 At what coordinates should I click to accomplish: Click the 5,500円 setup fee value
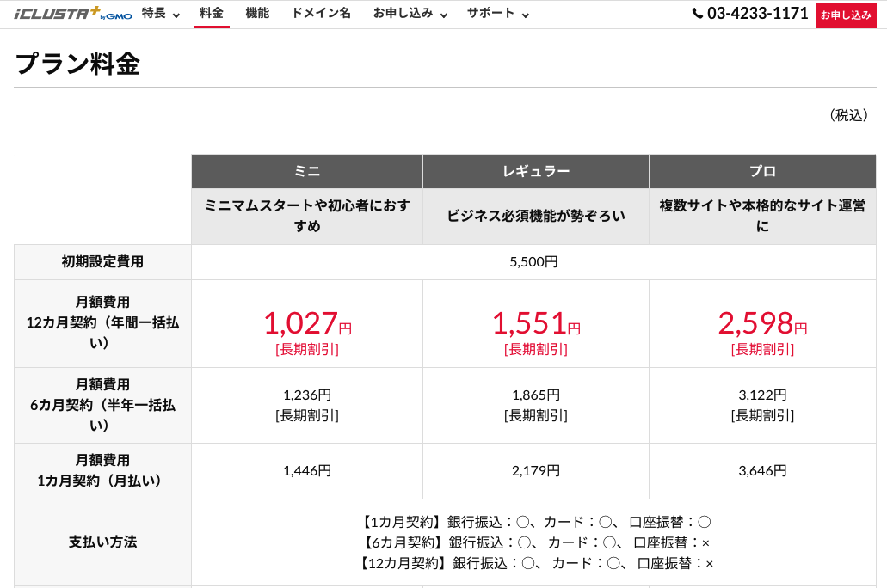[x=533, y=262]
